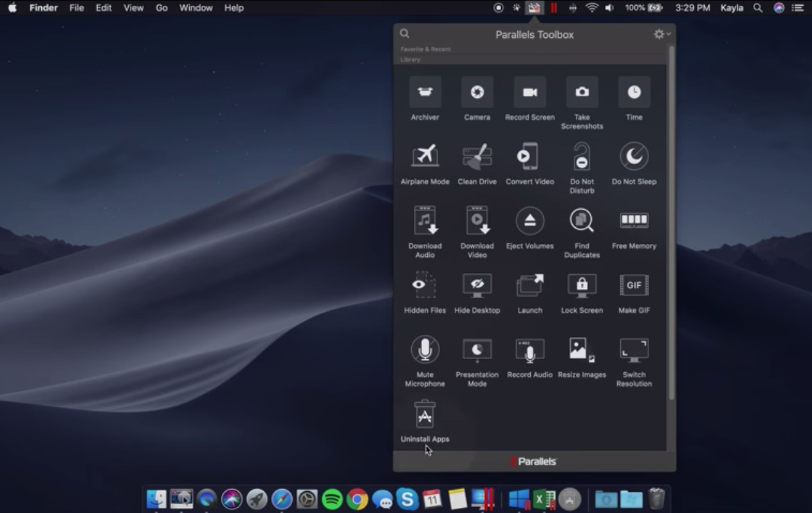Open the Switch Resolution tool
Screen dimensions: 812x513
point(634,350)
